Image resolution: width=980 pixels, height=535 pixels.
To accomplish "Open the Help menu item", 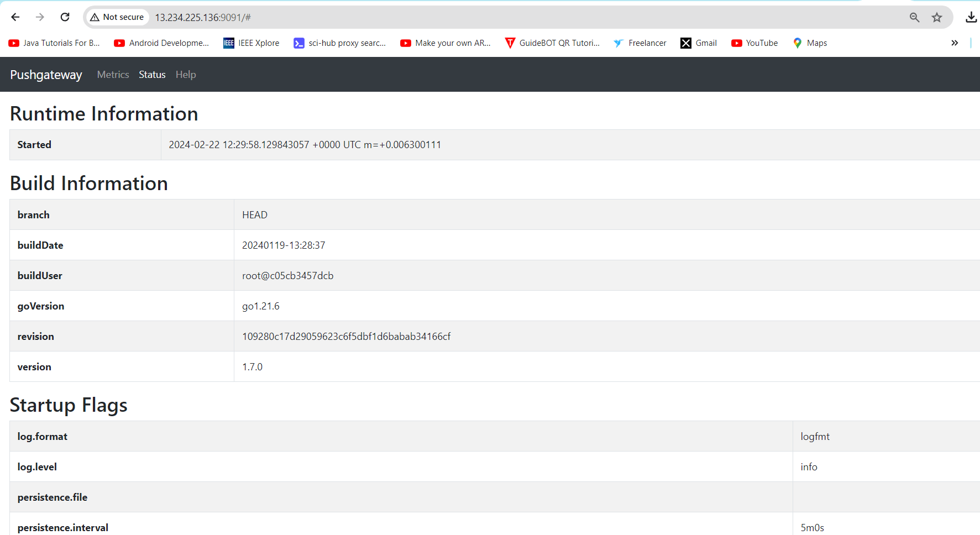I will click(186, 75).
